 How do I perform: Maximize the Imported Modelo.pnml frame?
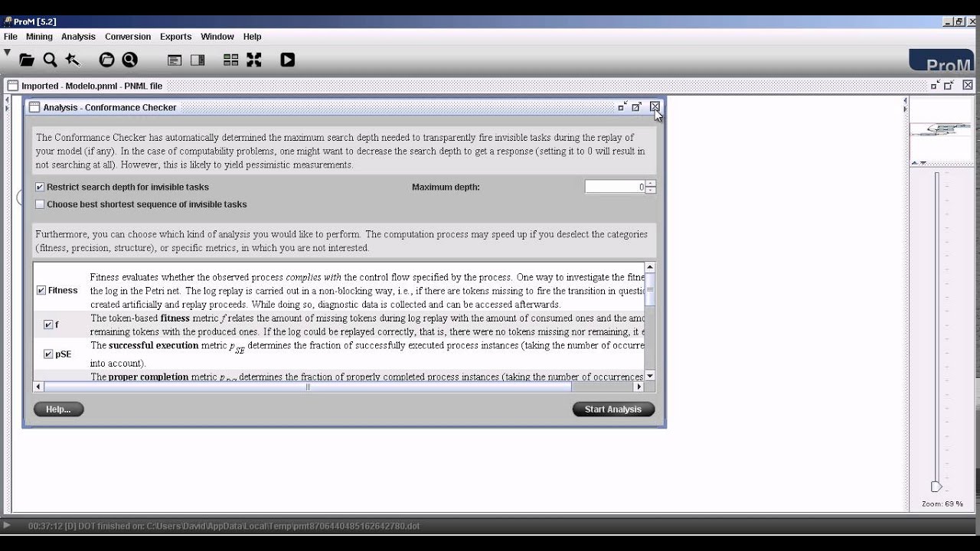coord(949,86)
